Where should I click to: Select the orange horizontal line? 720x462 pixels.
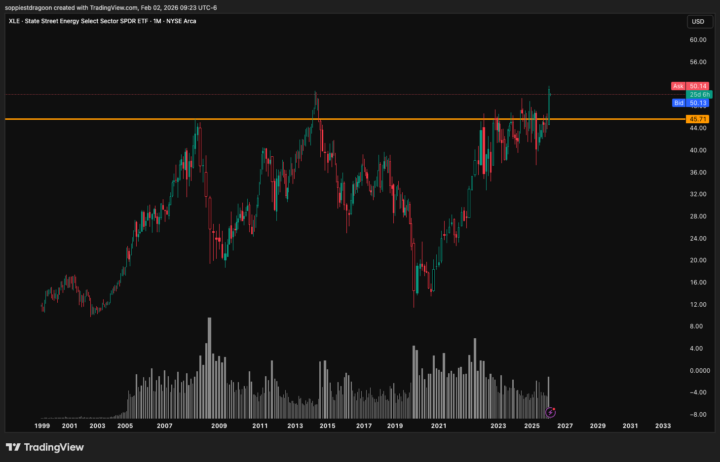pyautogui.click(x=344, y=119)
